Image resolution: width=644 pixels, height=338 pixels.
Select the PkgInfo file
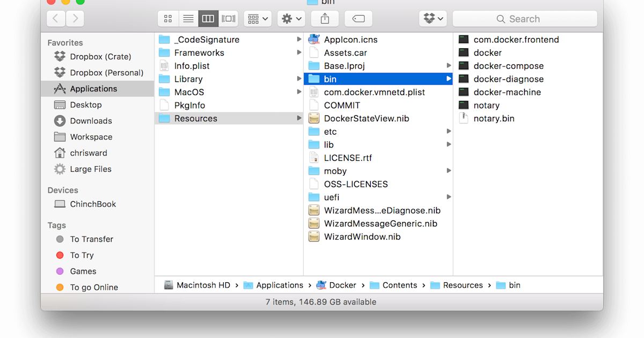(x=229, y=105)
